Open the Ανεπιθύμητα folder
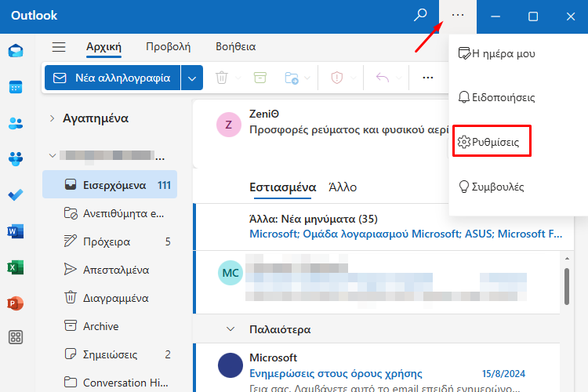This screenshot has height=392, width=588. pos(110,213)
